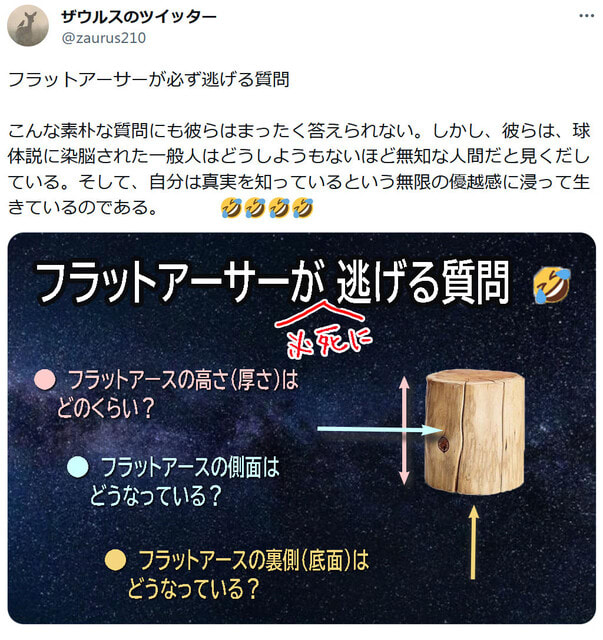This screenshot has height=640, width=603.
Task: Open the three-dot more options menu
Action: click(x=586, y=16)
